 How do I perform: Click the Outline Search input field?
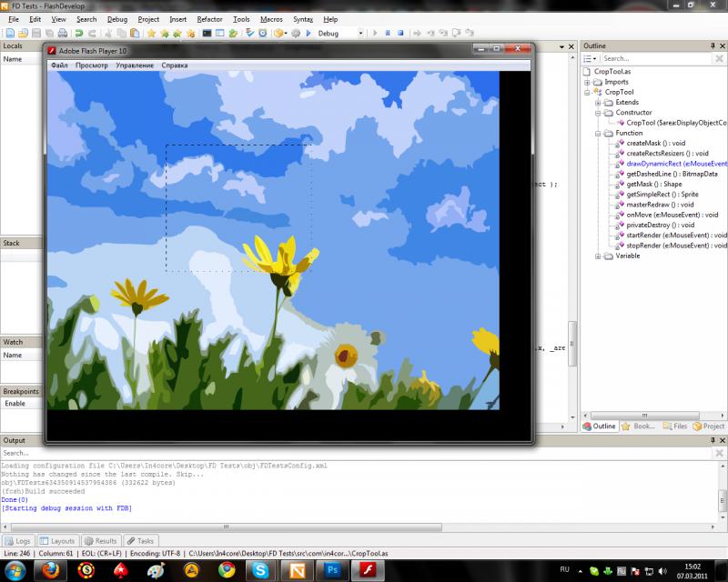(656, 58)
